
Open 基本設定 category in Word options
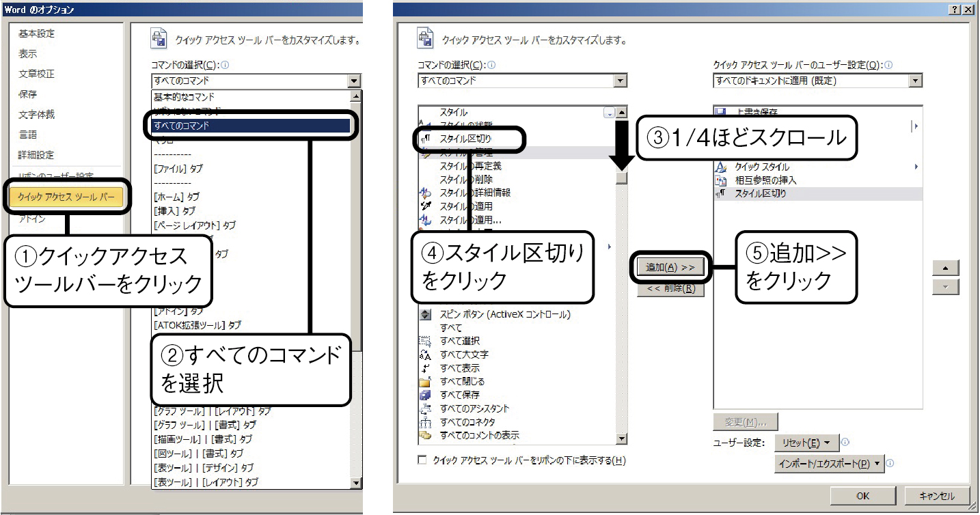pyautogui.click(x=37, y=33)
